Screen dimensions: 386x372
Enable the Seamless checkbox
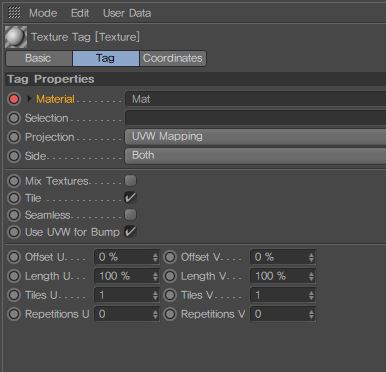tap(130, 214)
